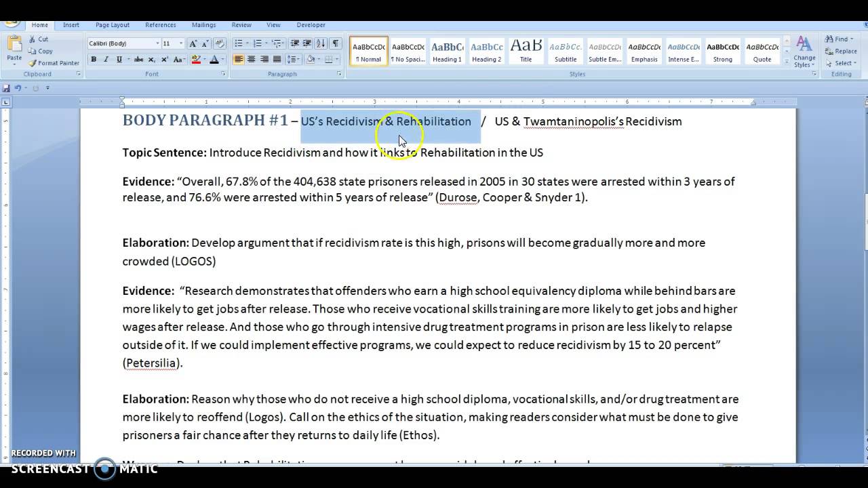The image size is (868, 488).
Task: Click the tab selector at ruler corner
Action: [x=5, y=102]
